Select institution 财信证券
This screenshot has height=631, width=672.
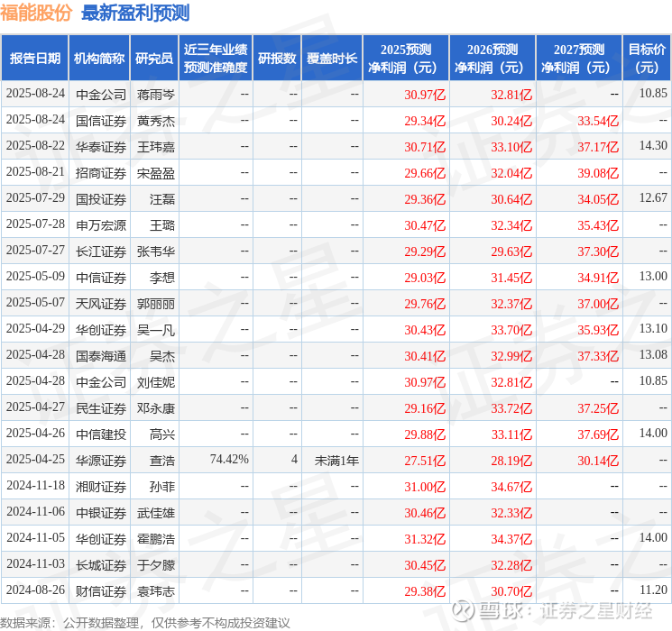pos(101,591)
